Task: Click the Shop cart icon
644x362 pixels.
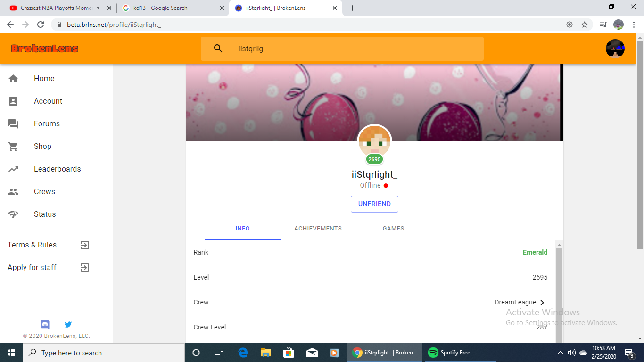Action: [13, 147]
